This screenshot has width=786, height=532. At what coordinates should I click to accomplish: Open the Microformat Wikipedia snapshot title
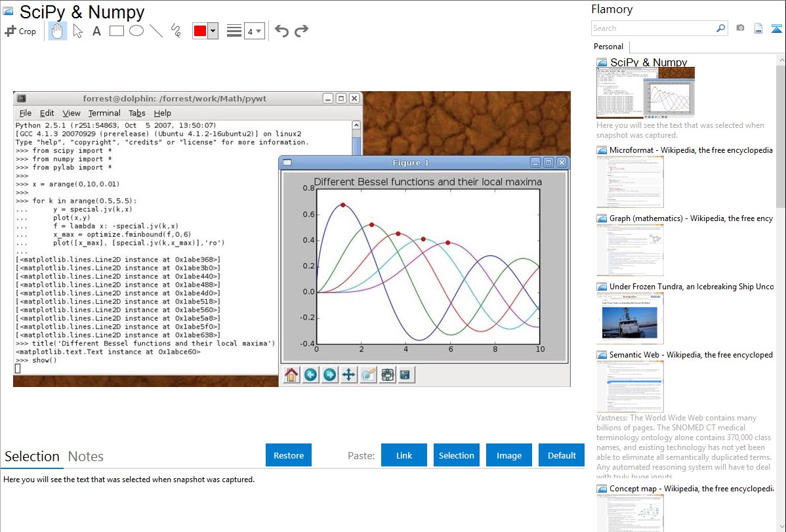pos(691,150)
